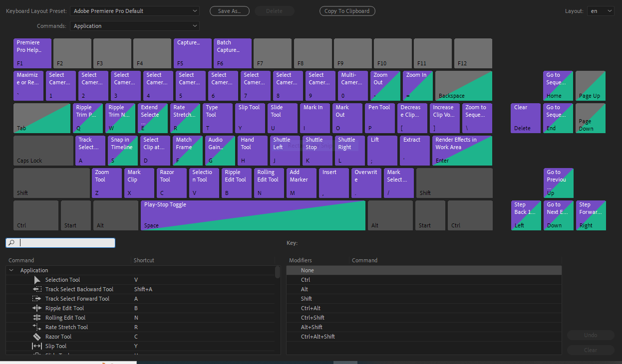Click the Backspace key
Viewport: 622px width, 364px height.
click(464, 86)
